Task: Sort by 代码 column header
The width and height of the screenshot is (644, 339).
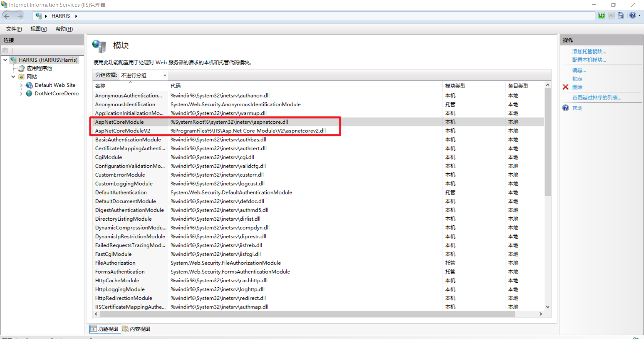Action: point(305,86)
